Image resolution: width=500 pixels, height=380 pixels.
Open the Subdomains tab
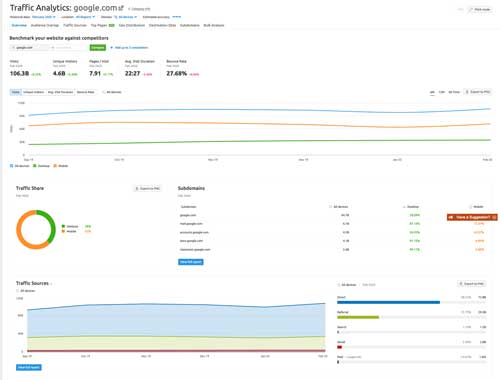[190, 25]
